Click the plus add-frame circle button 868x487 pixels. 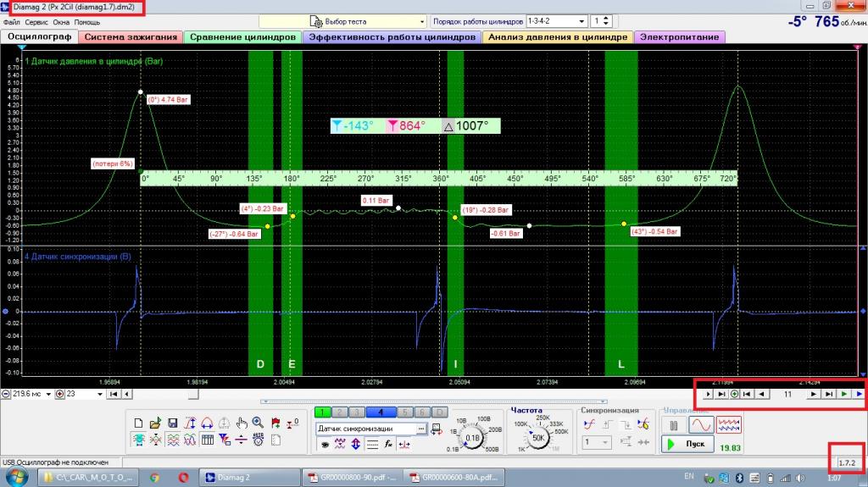735,394
